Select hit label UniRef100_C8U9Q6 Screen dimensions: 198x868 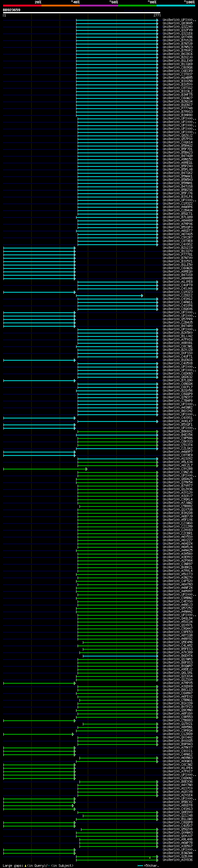coord(178,67)
